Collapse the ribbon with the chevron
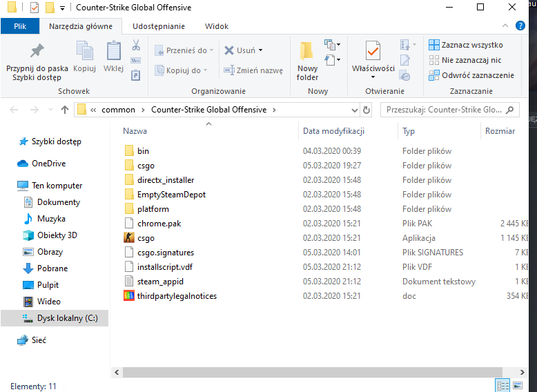 505,26
